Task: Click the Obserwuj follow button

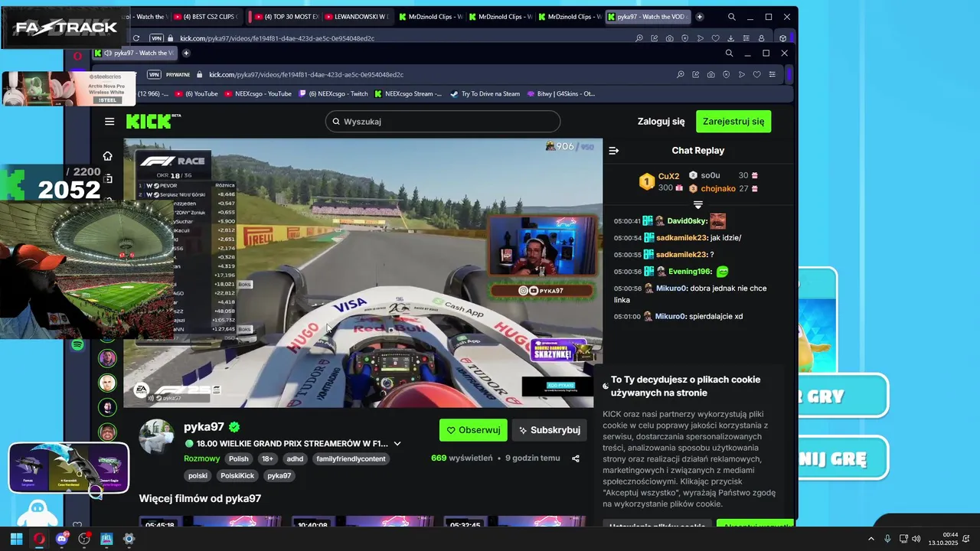Action: 473,430
